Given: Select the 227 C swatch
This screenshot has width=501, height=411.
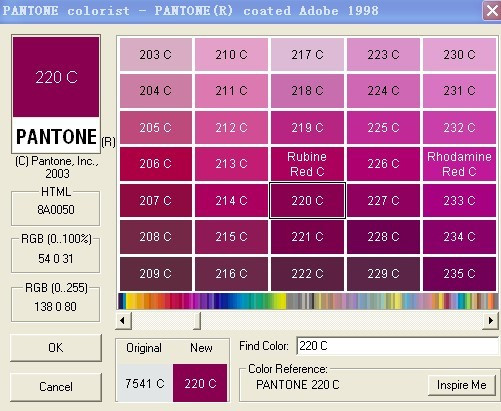Looking at the screenshot, I should coord(383,200).
